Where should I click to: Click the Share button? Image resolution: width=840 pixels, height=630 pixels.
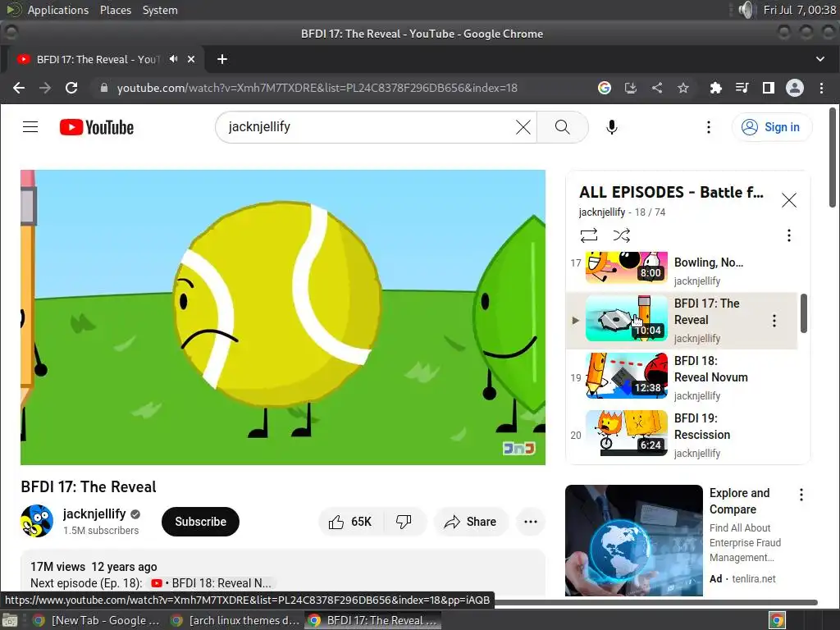click(x=470, y=522)
